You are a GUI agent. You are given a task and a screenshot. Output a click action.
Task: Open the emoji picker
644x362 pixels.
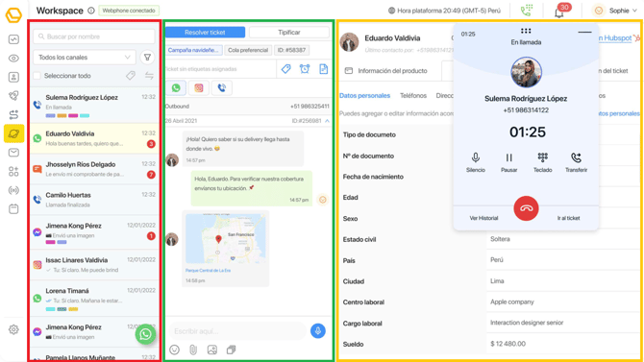[x=174, y=350]
